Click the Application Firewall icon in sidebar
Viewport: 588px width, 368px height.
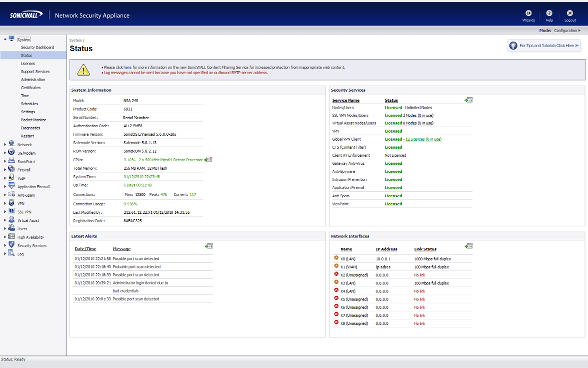11,186
